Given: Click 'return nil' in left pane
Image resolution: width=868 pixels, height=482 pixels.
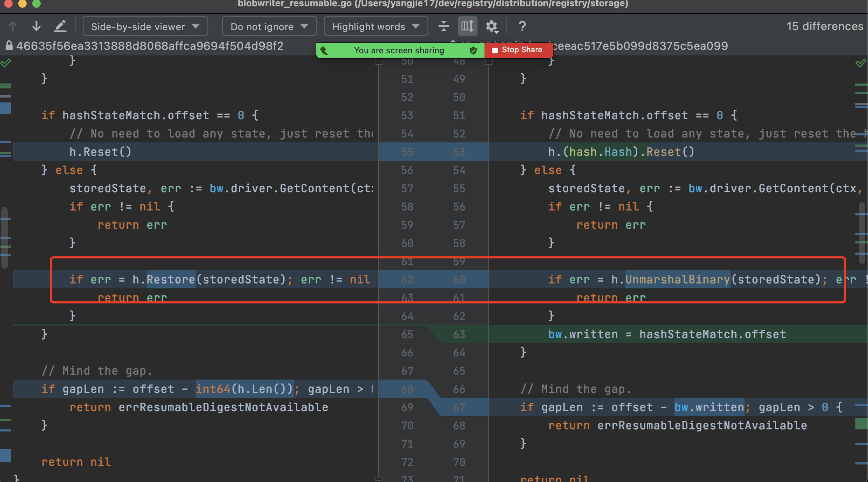Looking at the screenshot, I should [x=76, y=462].
